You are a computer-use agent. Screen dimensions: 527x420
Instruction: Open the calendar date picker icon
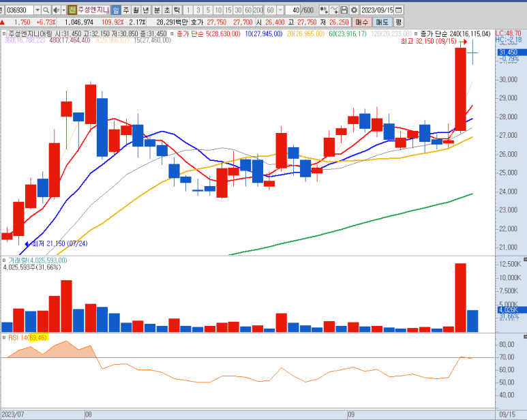coord(399,10)
